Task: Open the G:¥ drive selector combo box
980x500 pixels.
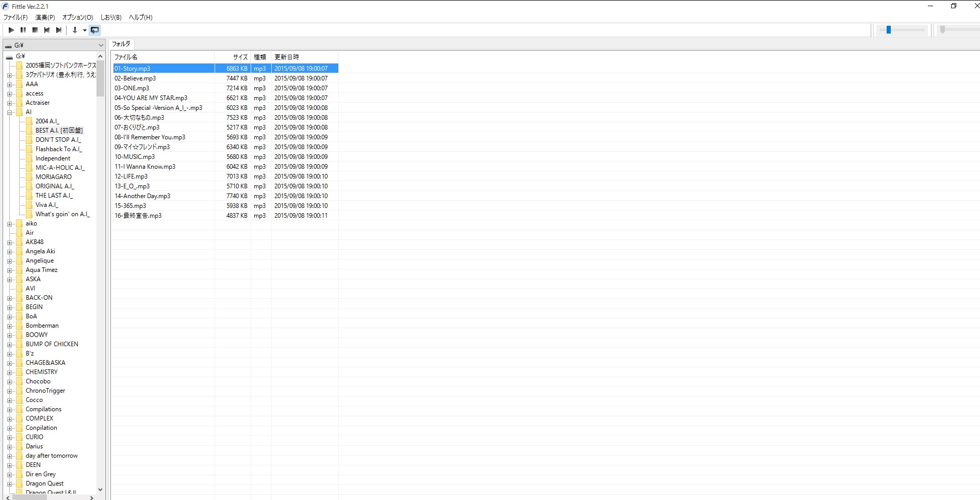Action: (x=54, y=45)
